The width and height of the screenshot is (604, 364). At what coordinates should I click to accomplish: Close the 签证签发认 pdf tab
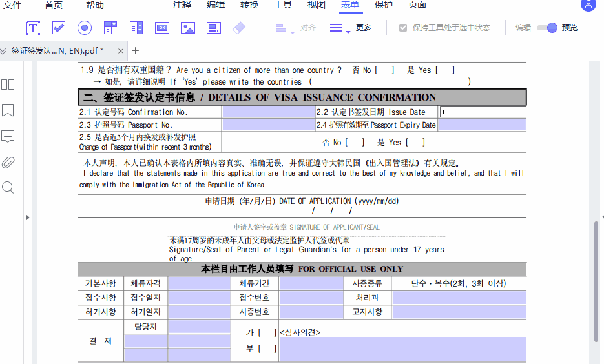[x=121, y=51]
